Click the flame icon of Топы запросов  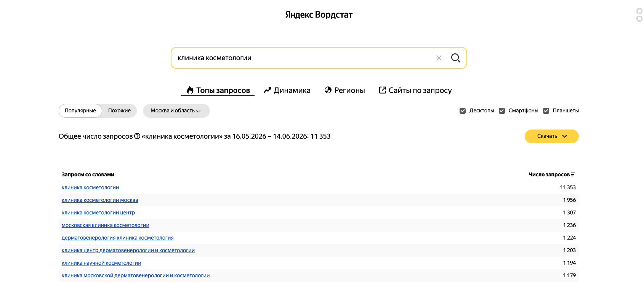pyautogui.click(x=190, y=90)
